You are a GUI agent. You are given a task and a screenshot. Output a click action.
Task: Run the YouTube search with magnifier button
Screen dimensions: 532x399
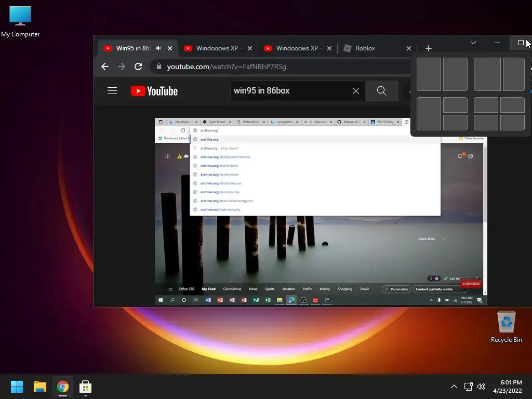382,90
